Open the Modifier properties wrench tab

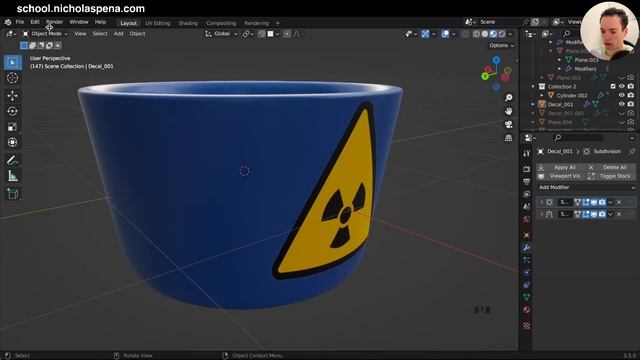click(x=527, y=247)
